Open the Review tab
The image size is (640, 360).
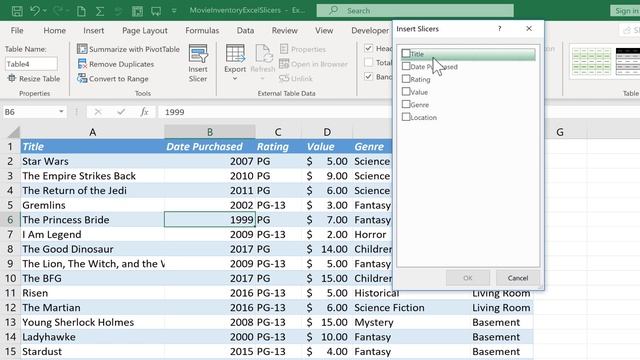pos(284,30)
